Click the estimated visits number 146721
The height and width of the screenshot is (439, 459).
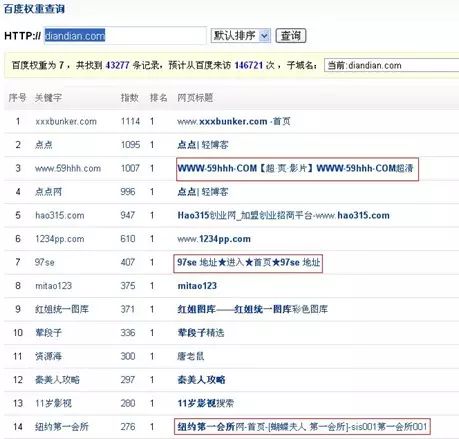pyautogui.click(x=249, y=65)
